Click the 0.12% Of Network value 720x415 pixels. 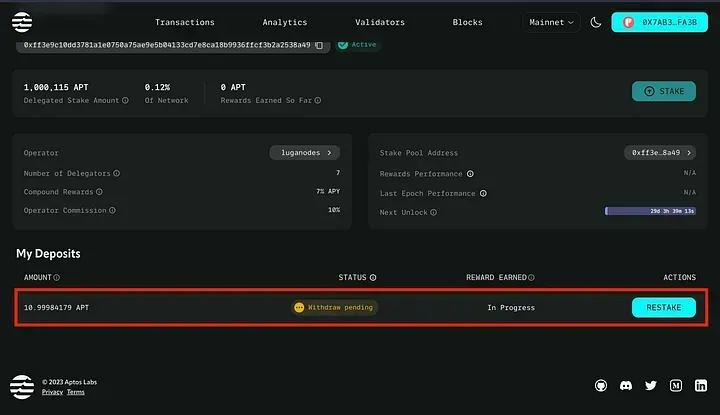tap(157, 87)
